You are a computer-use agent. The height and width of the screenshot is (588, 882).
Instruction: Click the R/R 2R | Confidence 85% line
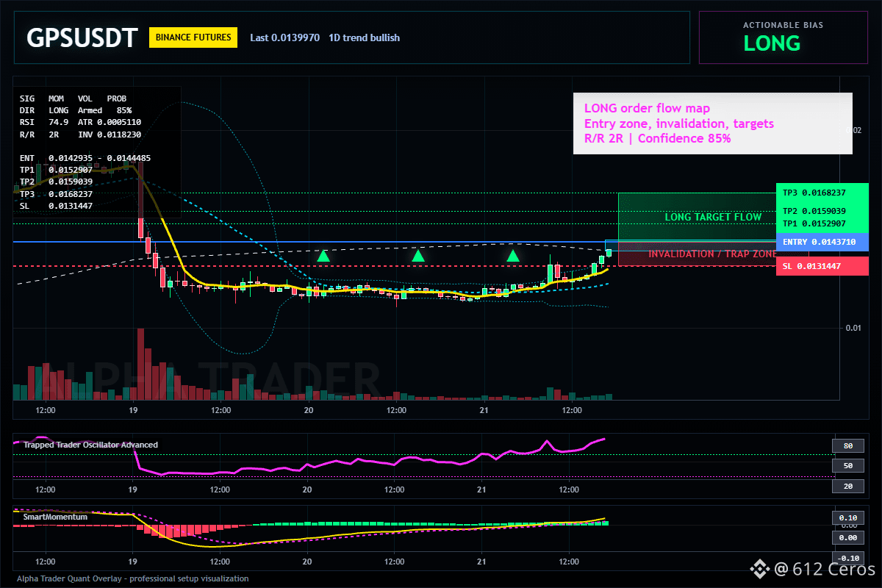(658, 138)
